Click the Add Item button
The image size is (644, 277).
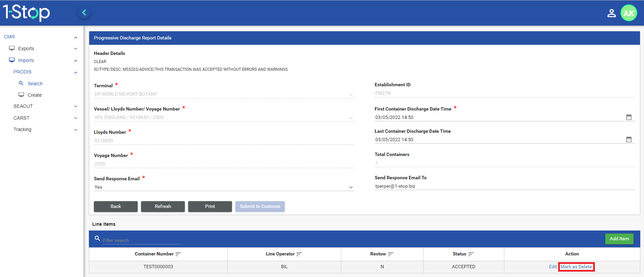(x=619, y=239)
